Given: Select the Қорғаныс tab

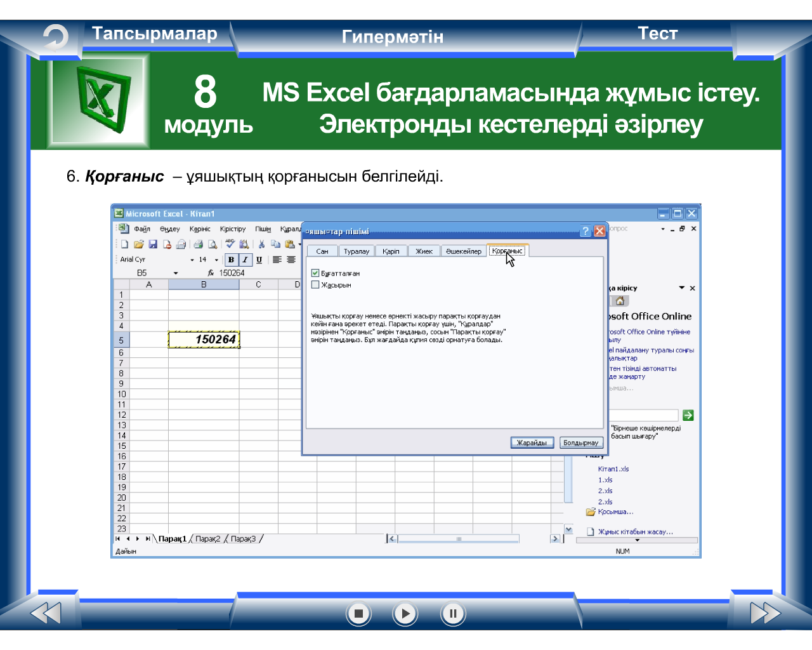Looking at the screenshot, I should (507, 251).
